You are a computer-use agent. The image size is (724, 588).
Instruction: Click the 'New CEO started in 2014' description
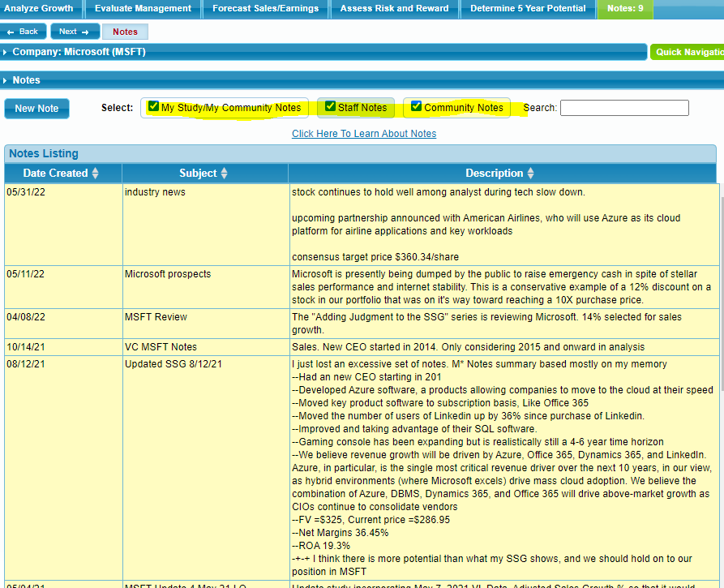(x=468, y=347)
